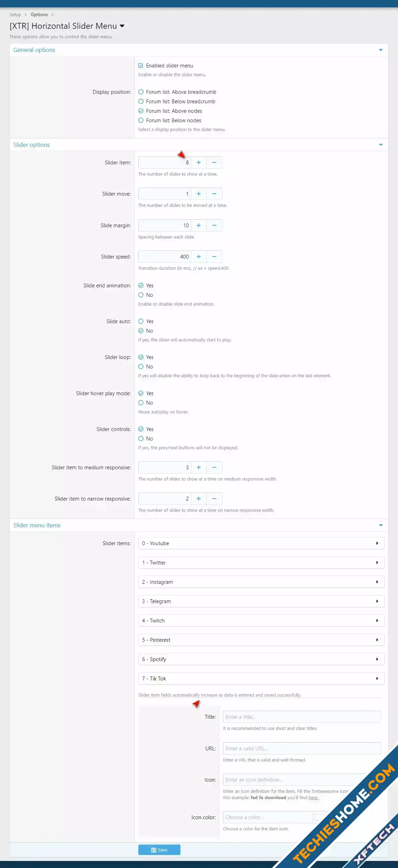The image size is (398, 868).
Task: Open the Horizontal Slider Menu title dropdown
Action: point(122,26)
